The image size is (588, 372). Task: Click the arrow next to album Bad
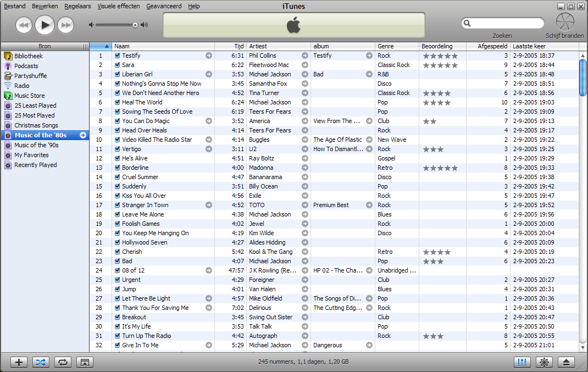pos(369,74)
